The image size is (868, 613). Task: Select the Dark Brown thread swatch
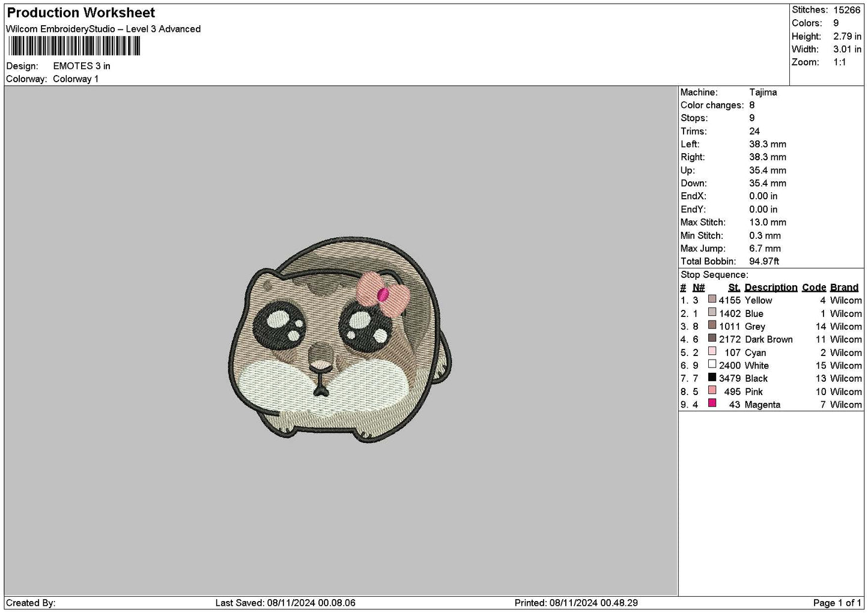(x=712, y=339)
